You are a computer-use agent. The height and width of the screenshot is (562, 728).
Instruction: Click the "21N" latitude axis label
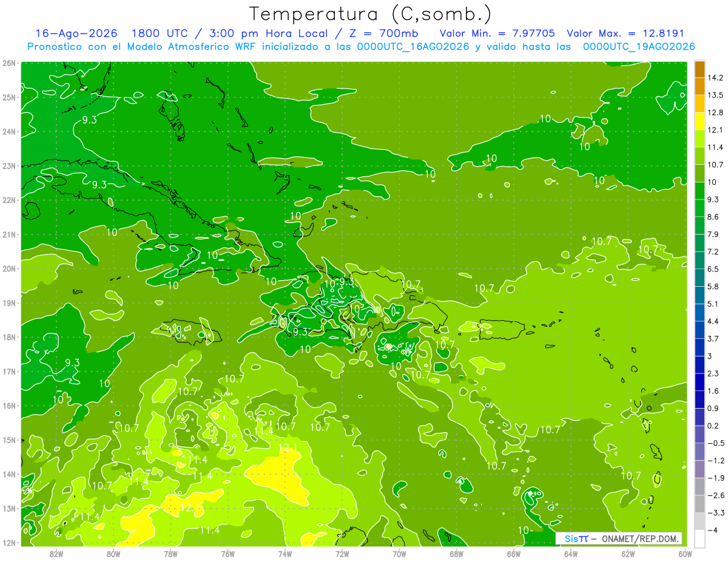point(9,234)
